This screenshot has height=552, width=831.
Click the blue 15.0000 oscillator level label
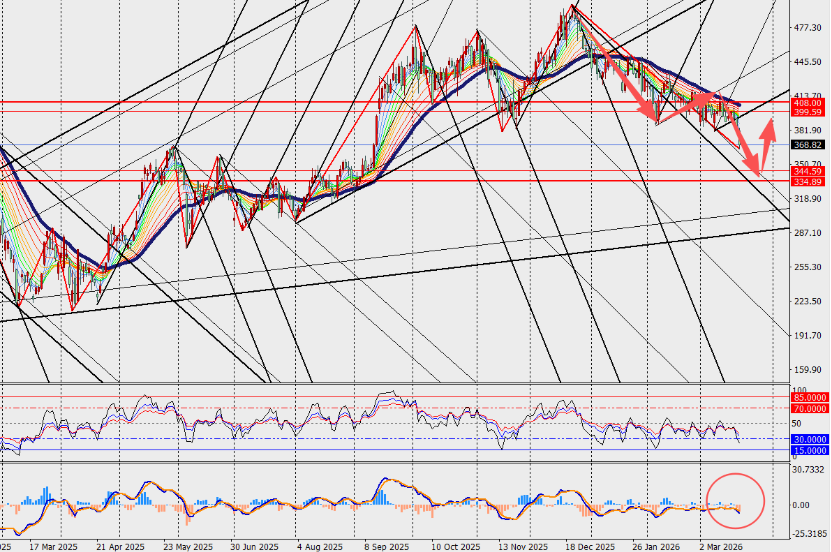pos(810,450)
